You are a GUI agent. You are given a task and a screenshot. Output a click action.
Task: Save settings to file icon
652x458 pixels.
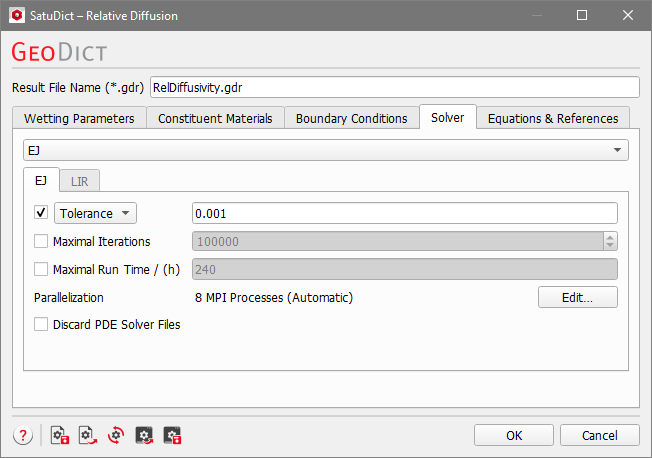[60, 436]
